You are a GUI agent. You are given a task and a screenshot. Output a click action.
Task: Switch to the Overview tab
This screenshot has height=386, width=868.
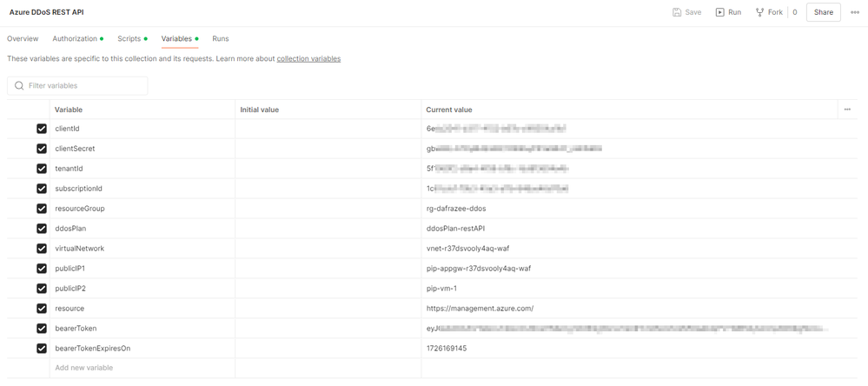coord(23,39)
